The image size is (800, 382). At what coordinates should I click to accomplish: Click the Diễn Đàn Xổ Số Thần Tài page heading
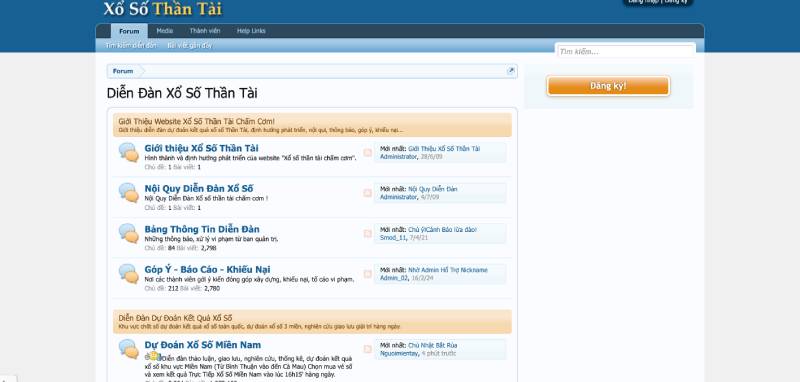coord(182,93)
